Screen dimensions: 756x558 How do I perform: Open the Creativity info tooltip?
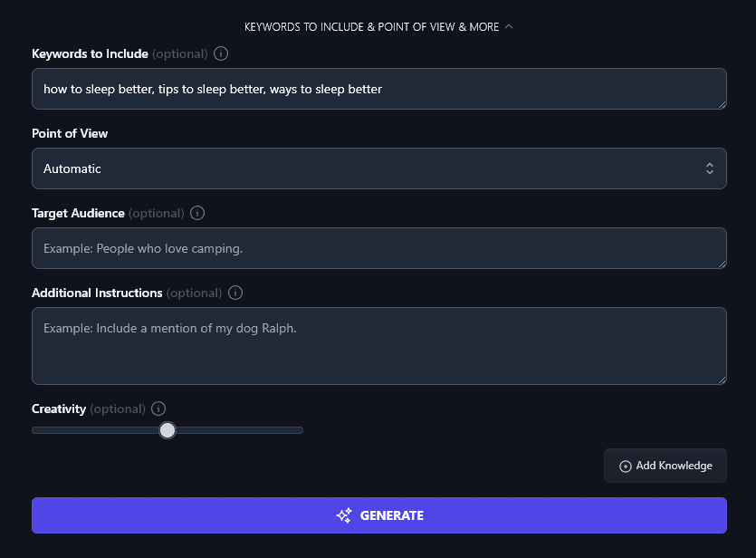[158, 409]
